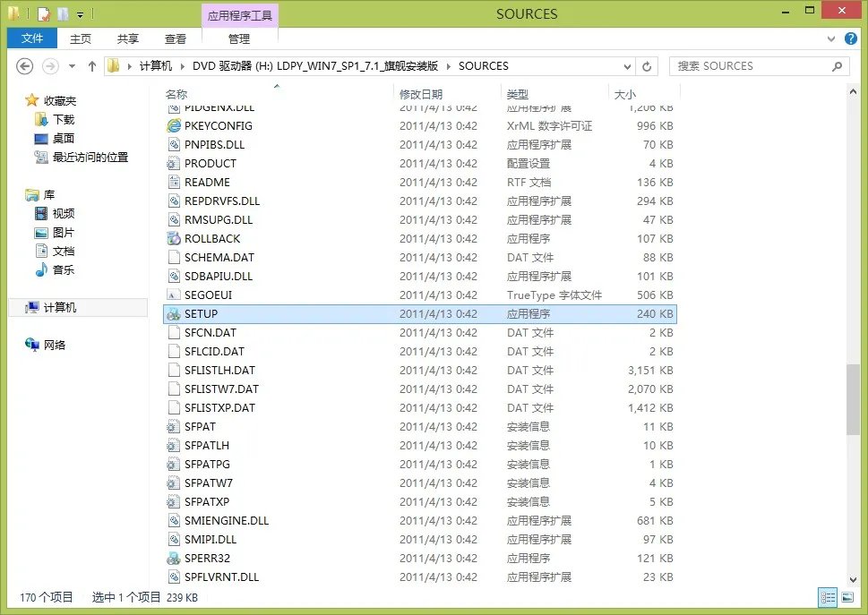
Task: Click the properties icon in the title bar
Action: pyautogui.click(x=43, y=14)
